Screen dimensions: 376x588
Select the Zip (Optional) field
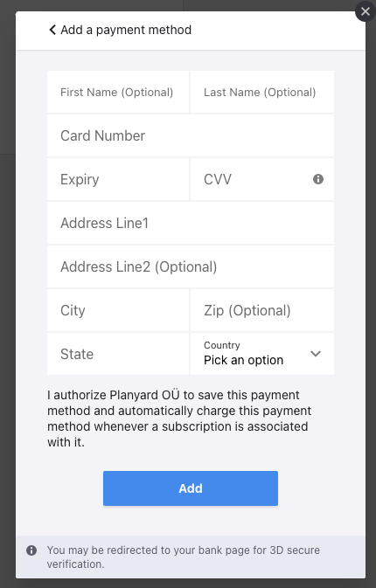coord(262,310)
